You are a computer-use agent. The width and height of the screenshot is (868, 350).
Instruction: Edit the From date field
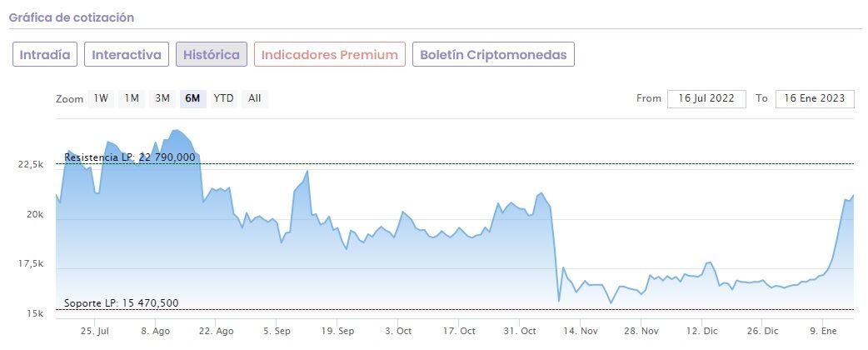pyautogui.click(x=706, y=98)
